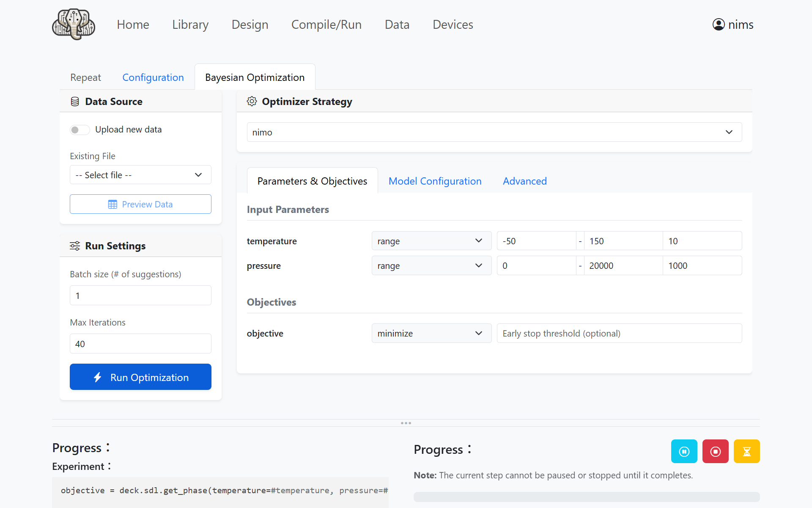Switch to the Advanced tab
The width and height of the screenshot is (812, 508).
coord(524,181)
